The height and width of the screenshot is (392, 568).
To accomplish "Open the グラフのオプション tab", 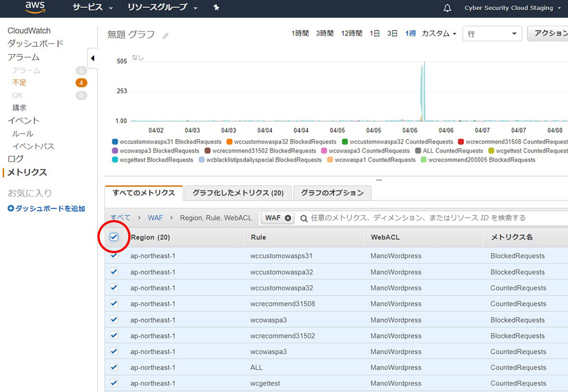I will pyautogui.click(x=332, y=193).
